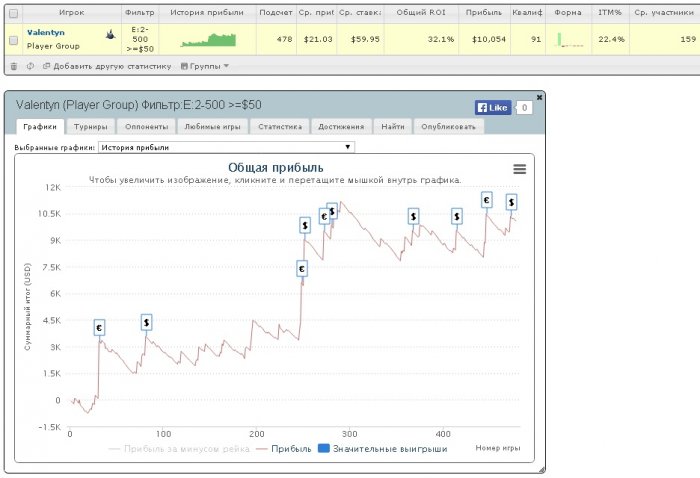Click the refresh icon beside the trash icon
The width and height of the screenshot is (700, 478).
click(30, 66)
